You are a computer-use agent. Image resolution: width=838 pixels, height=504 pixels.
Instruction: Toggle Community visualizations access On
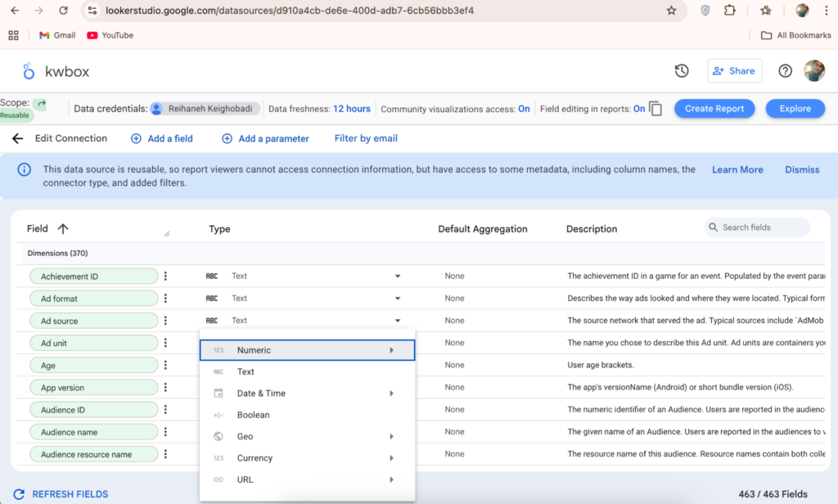tap(524, 109)
